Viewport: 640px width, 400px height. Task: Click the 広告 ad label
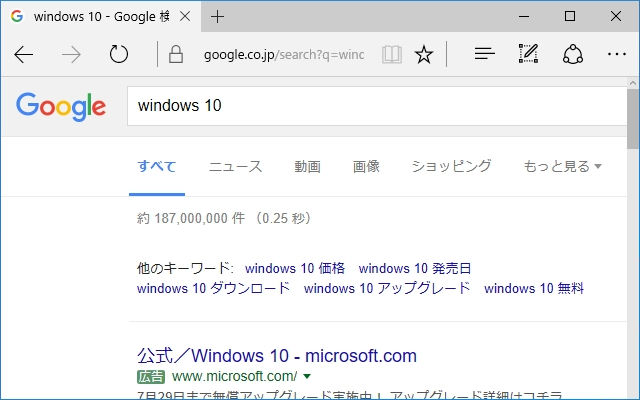pyautogui.click(x=151, y=376)
